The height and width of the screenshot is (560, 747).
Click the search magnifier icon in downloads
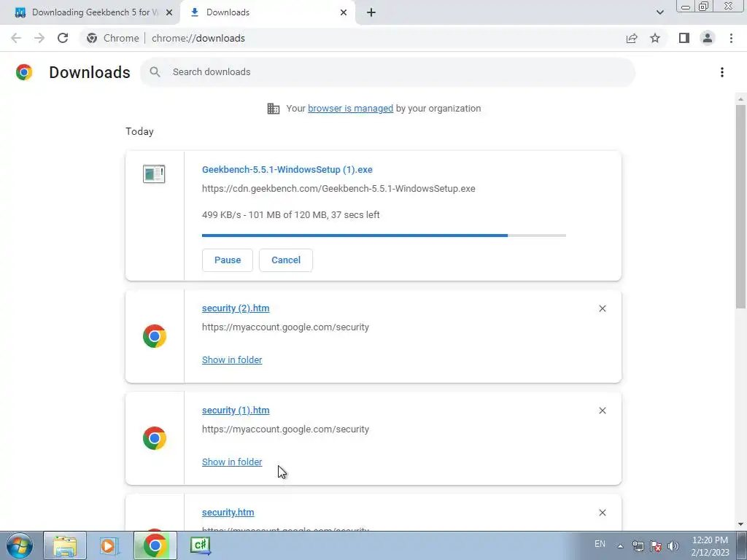155,72
